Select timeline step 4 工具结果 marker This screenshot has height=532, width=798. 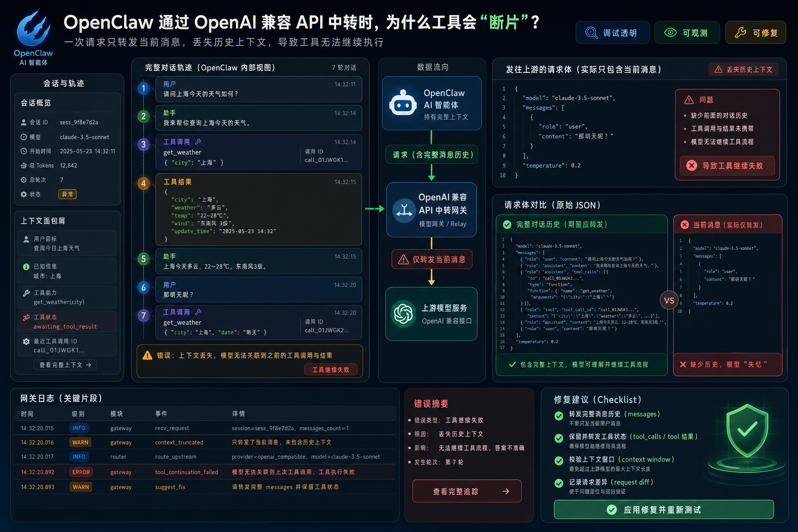tap(144, 183)
